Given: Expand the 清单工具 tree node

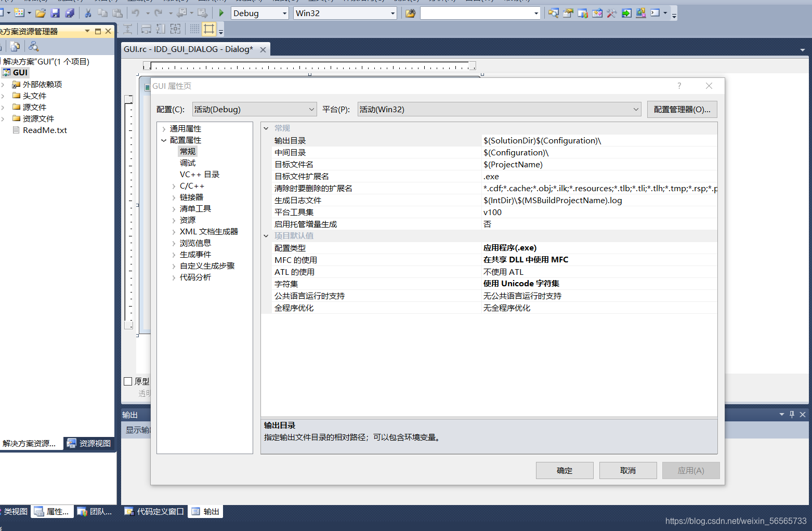Looking at the screenshot, I should 174,209.
